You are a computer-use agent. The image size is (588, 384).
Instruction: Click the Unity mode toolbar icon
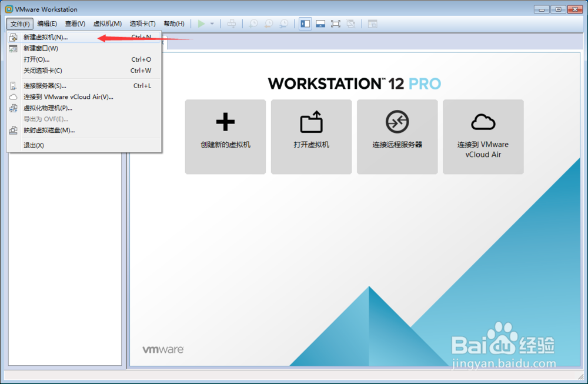coord(351,24)
